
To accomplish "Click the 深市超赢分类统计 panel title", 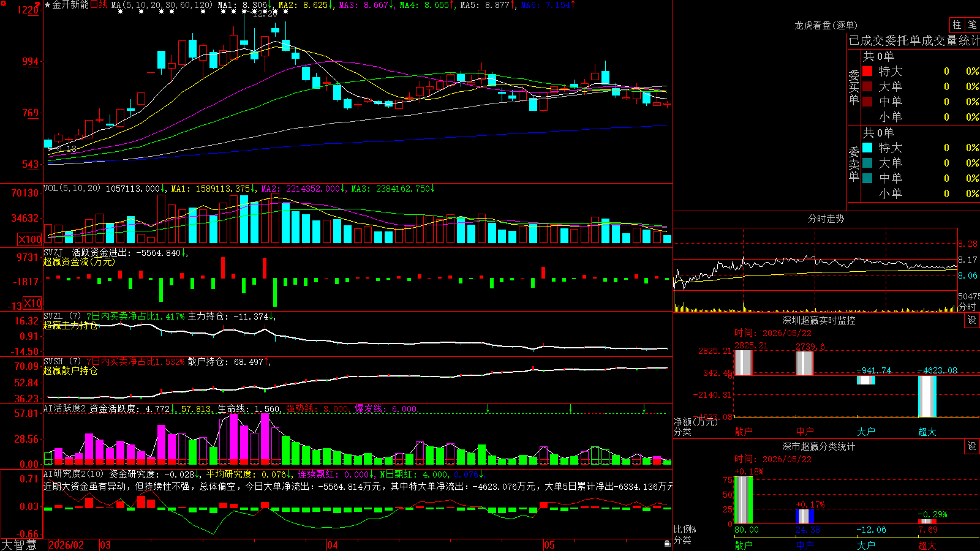I will point(819,446).
